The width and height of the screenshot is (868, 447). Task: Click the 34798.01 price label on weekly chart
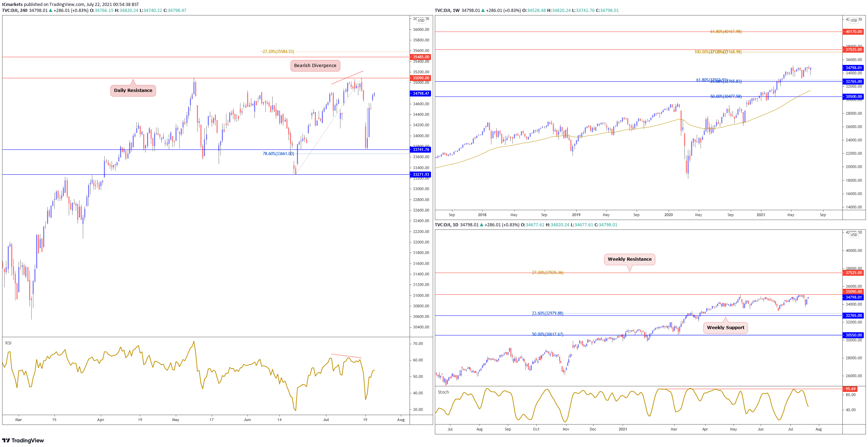[x=853, y=68]
